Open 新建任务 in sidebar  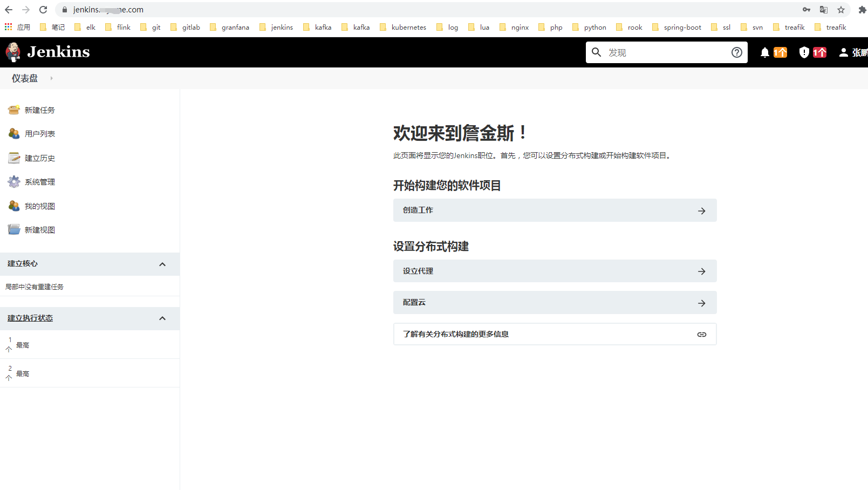click(x=40, y=110)
